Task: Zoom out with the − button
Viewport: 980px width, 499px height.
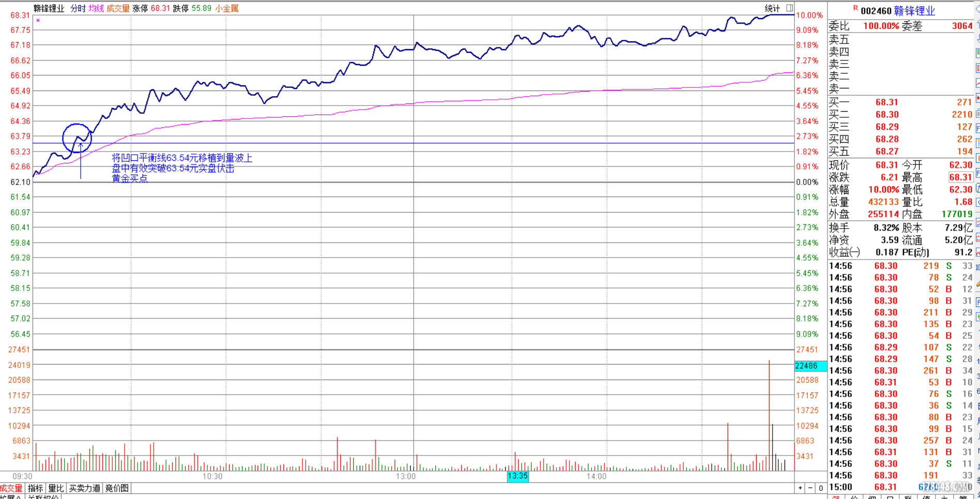Action: pyautogui.click(x=810, y=488)
